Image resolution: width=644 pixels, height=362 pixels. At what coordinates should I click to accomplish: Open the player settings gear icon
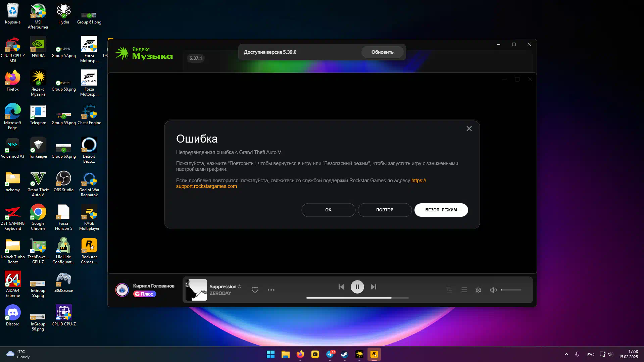pyautogui.click(x=478, y=290)
